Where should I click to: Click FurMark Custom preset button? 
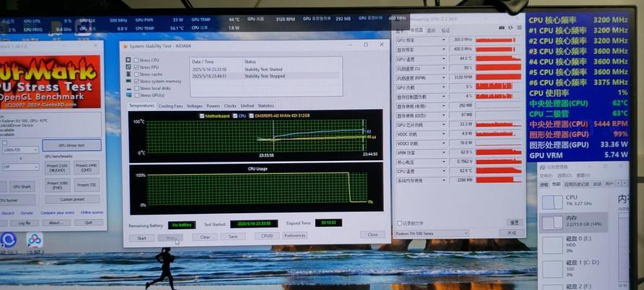(x=72, y=199)
